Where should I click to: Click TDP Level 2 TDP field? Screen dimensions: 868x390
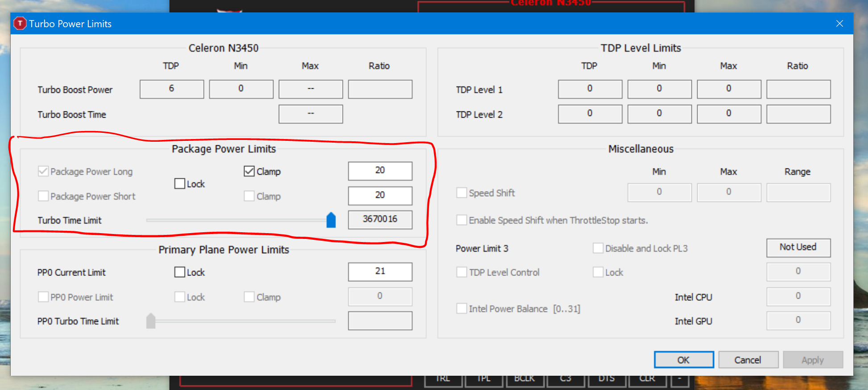point(590,114)
